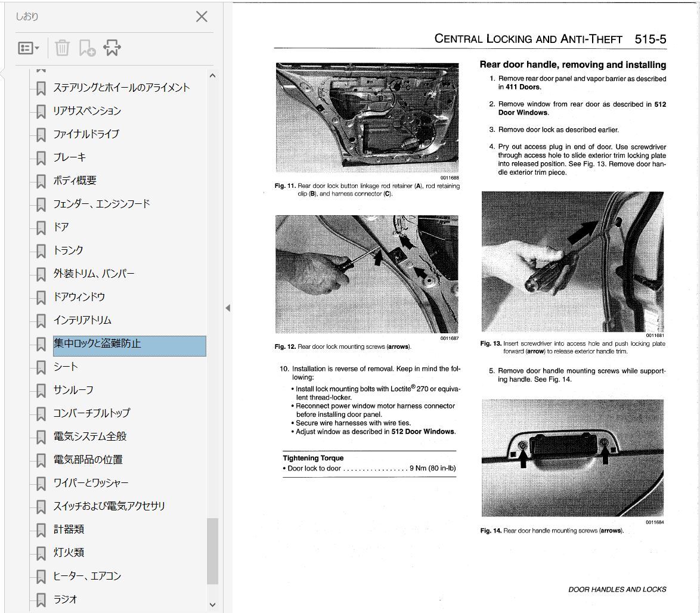Click bookmark icon beside ドアウィンドウ
The width and height of the screenshot is (700, 613).
click(x=41, y=298)
